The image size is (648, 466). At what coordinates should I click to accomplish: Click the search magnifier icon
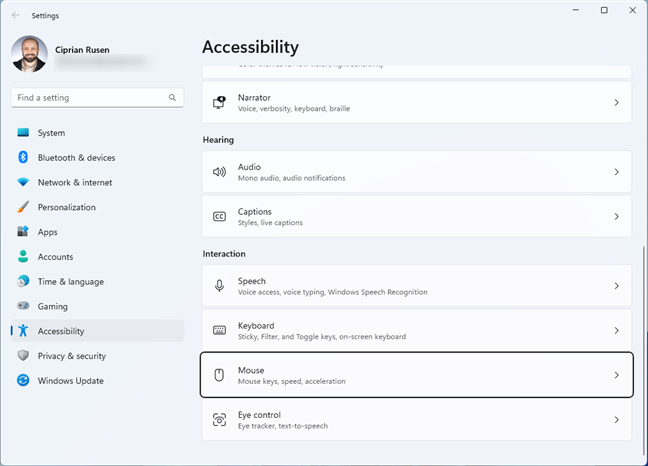(172, 97)
